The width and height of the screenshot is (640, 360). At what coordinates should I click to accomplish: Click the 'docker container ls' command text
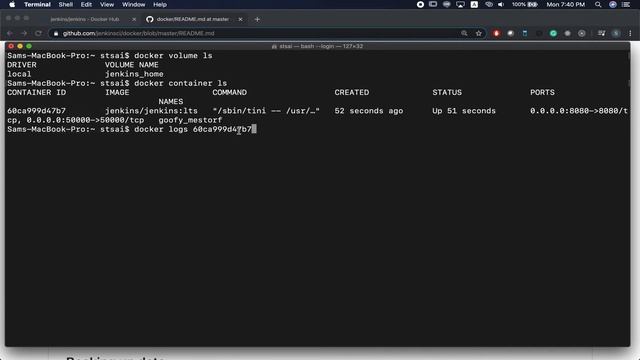180,83
